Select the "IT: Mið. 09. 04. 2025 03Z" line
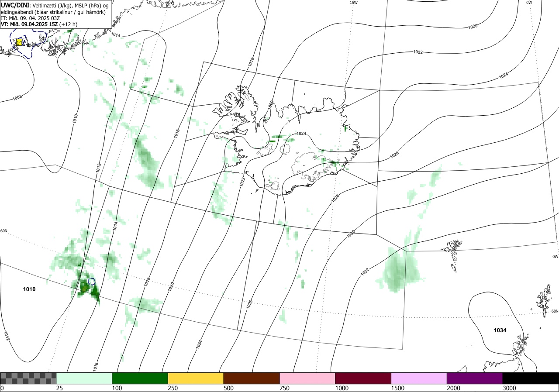Viewport: 559px width, 392px height. point(30,18)
